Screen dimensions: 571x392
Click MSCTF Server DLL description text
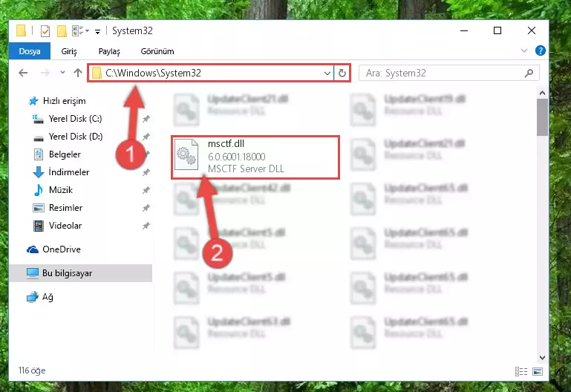246,169
